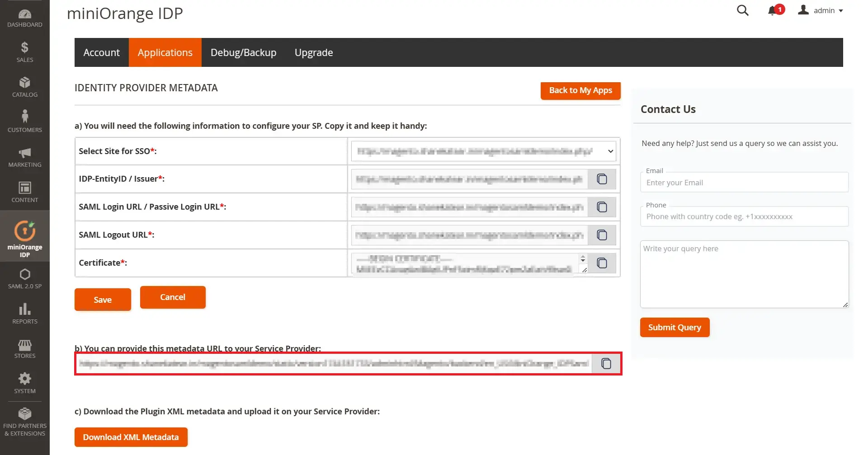Click the Save button
The image size is (868, 455).
[103, 300]
